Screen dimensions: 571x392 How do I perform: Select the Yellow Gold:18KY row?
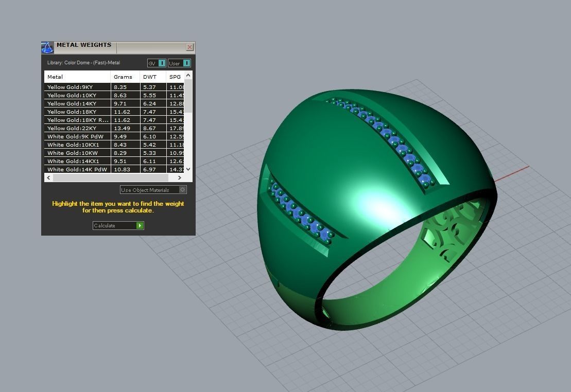click(x=114, y=112)
